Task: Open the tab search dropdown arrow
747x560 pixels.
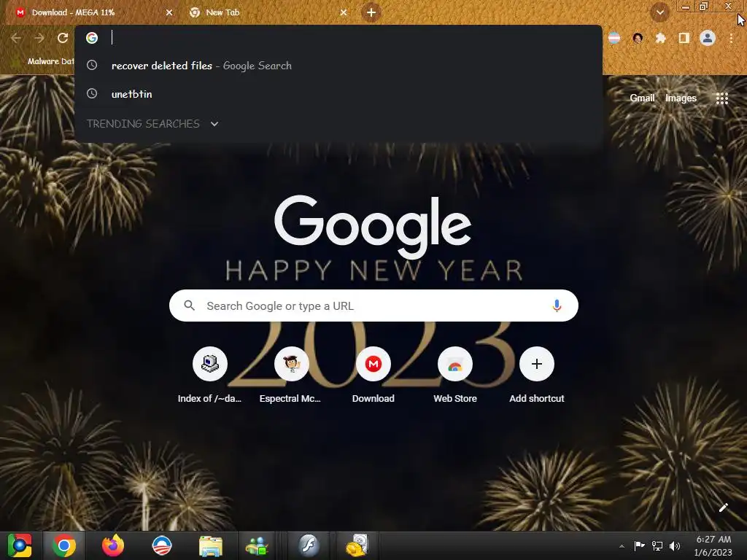Action: (659, 12)
